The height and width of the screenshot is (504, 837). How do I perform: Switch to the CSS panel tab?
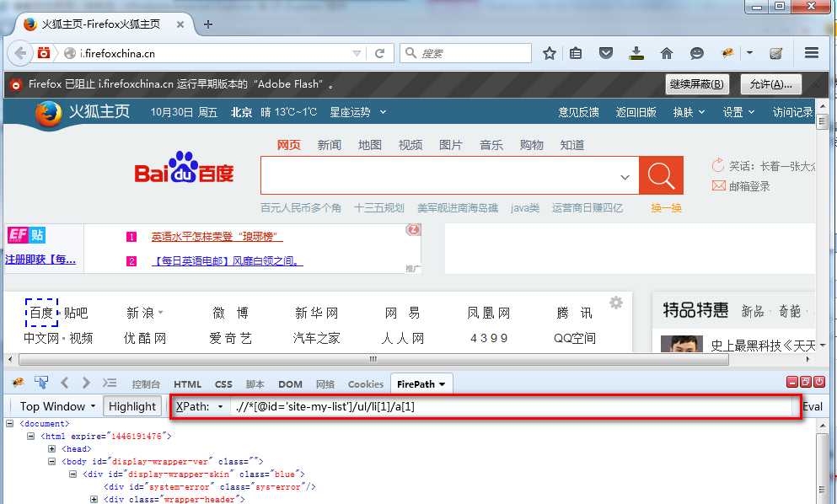pos(223,383)
